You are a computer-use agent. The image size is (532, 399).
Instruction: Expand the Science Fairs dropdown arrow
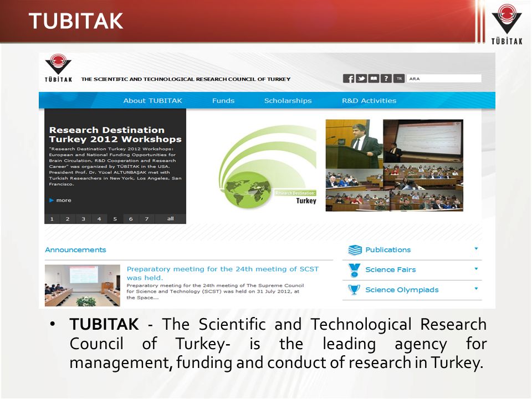tap(476, 269)
